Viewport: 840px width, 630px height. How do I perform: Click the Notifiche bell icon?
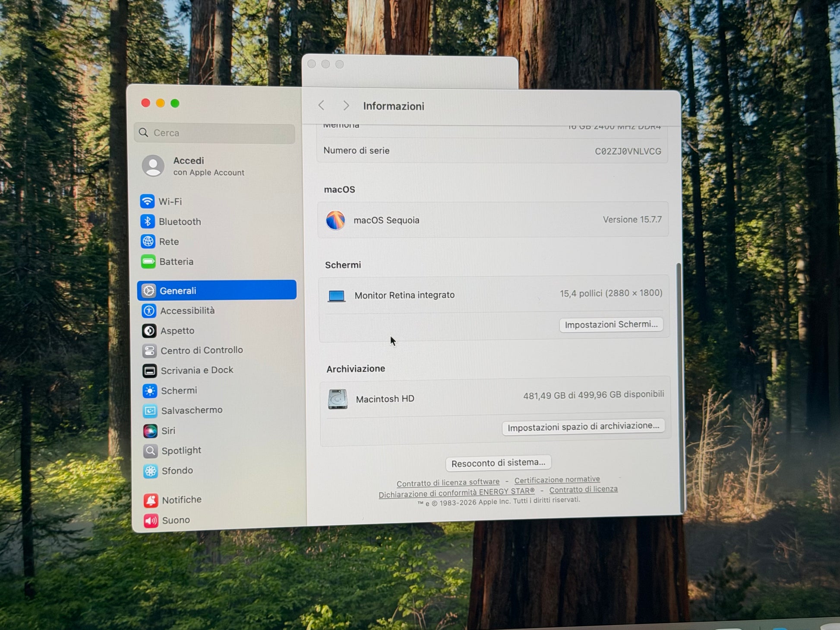[151, 500]
